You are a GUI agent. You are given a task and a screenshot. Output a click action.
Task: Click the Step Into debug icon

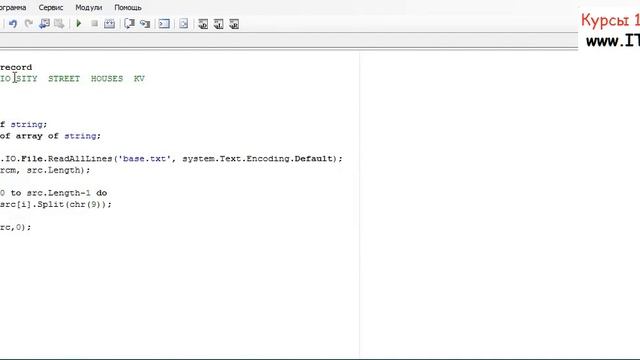pos(145,24)
